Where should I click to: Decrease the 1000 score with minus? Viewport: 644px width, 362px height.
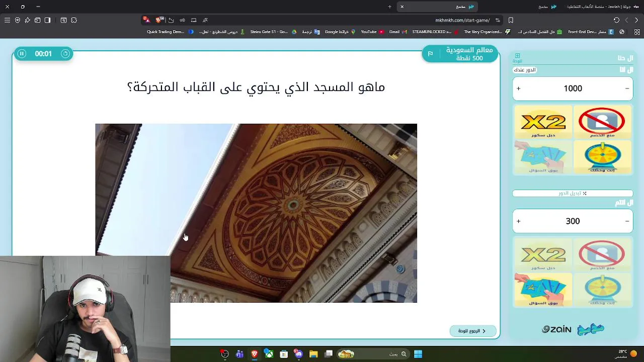point(627,88)
